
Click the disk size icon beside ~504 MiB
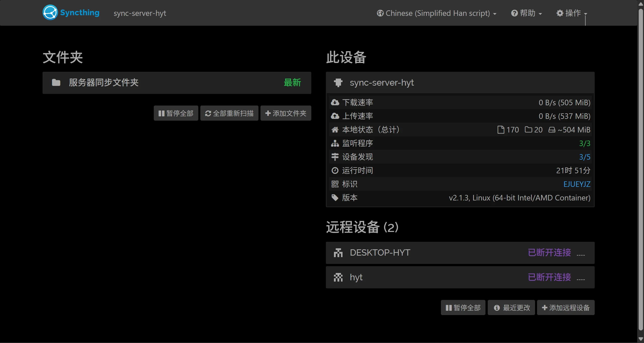pyautogui.click(x=552, y=130)
